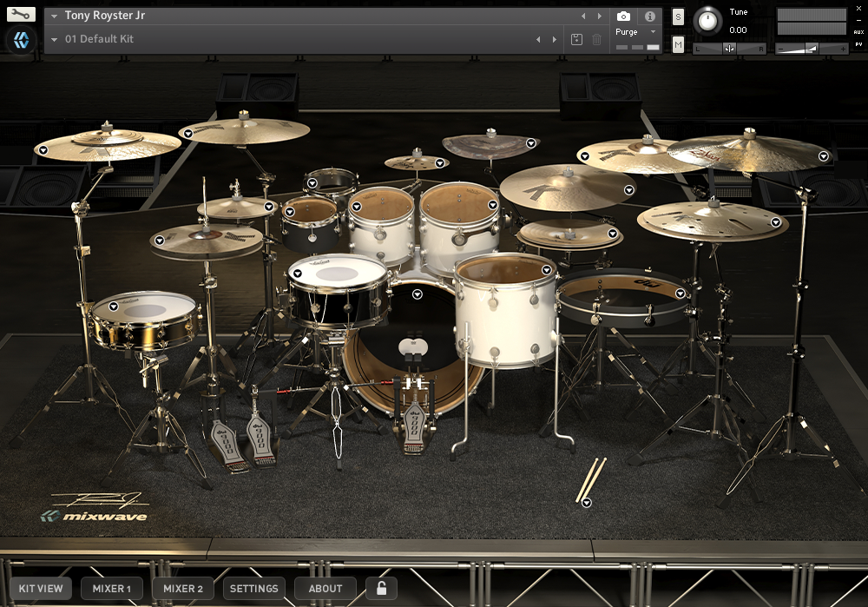Expand the Purge dropdown menu
This screenshot has height=607, width=868.
(x=653, y=32)
